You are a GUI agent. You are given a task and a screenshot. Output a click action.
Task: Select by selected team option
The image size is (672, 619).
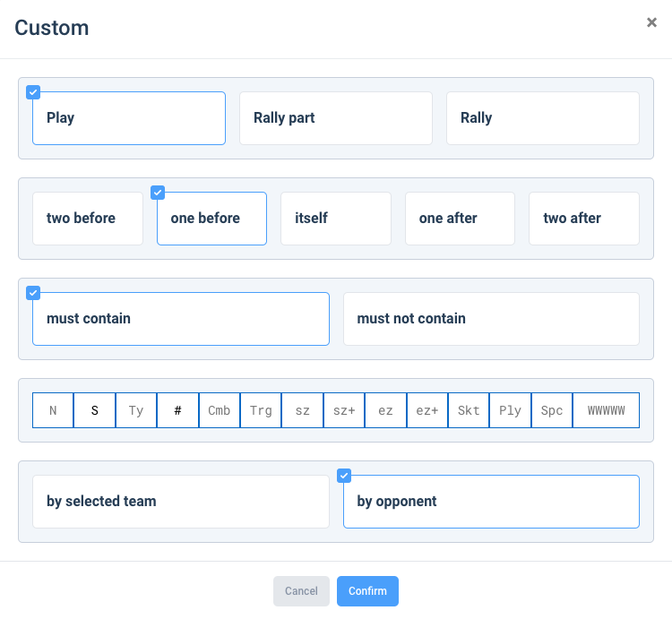coord(181,502)
